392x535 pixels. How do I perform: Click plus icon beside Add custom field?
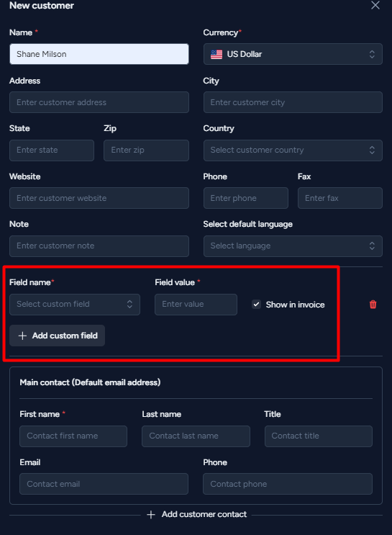point(22,336)
